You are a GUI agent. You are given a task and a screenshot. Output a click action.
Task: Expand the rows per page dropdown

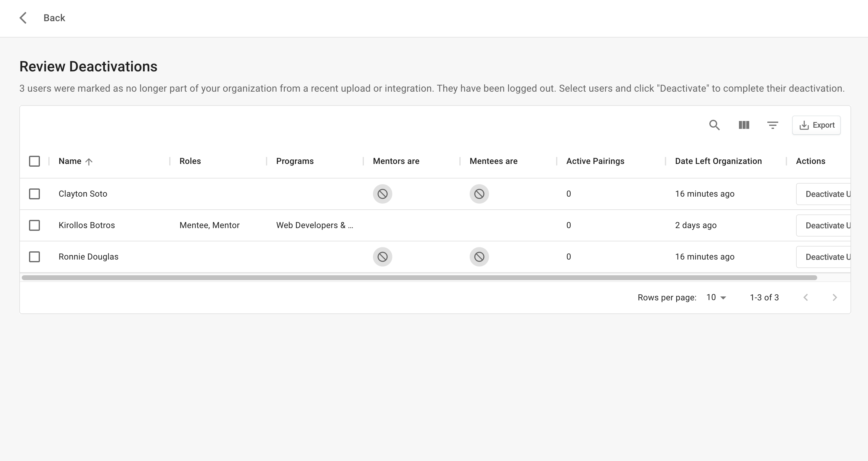[716, 297]
